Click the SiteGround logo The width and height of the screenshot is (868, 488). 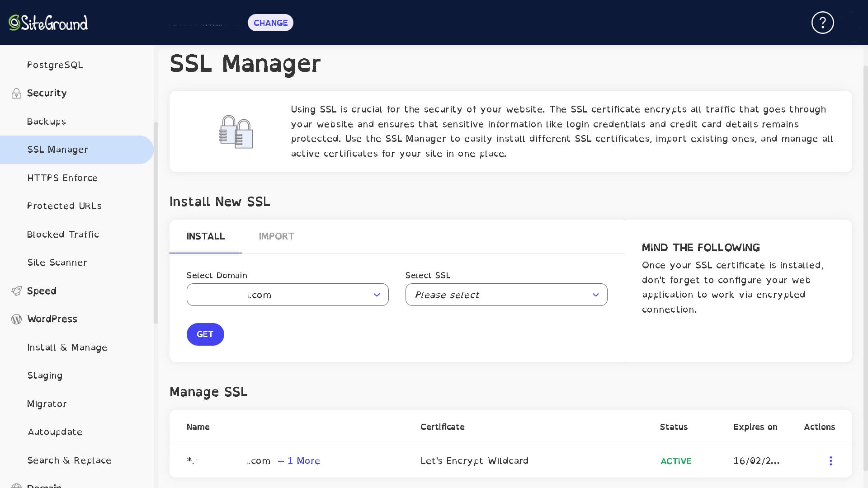[48, 23]
